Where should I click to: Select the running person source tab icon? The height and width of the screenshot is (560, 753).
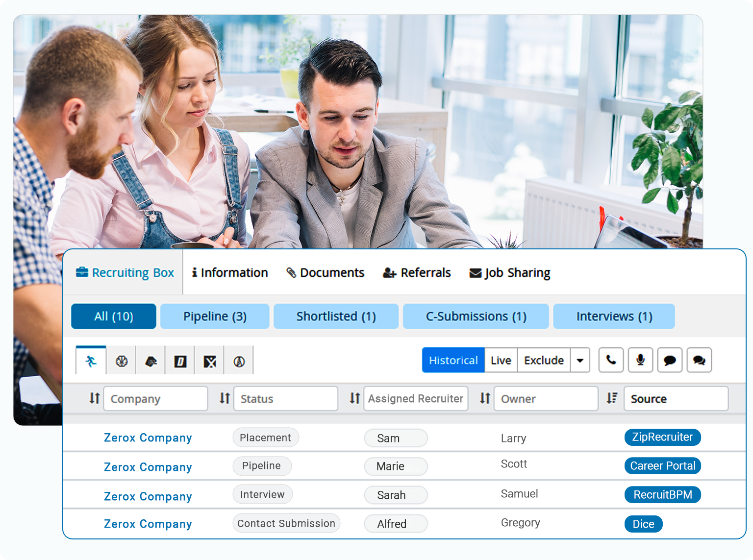click(91, 360)
